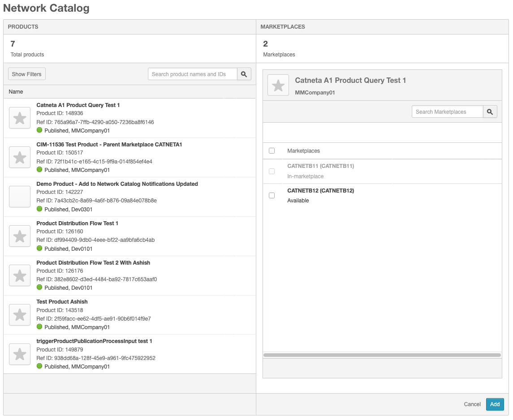Click star icon for Catneta A1 Product Query Test 1 in product list
The width and height of the screenshot is (513, 420).
20,118
